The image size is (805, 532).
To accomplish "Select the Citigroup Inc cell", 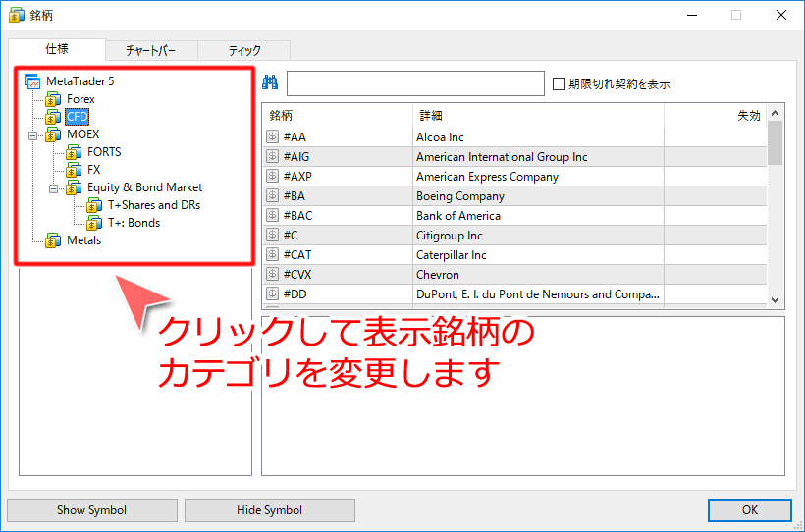I will pyautogui.click(x=539, y=236).
